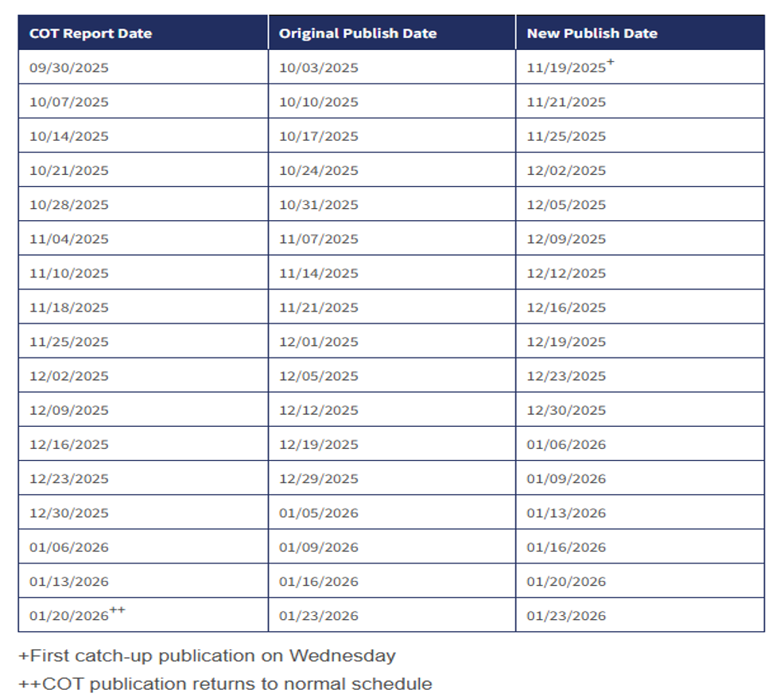The height and width of the screenshot is (697, 784).
Task: Select 11/18/2025 in COT Report Date column
Action: 69,308
